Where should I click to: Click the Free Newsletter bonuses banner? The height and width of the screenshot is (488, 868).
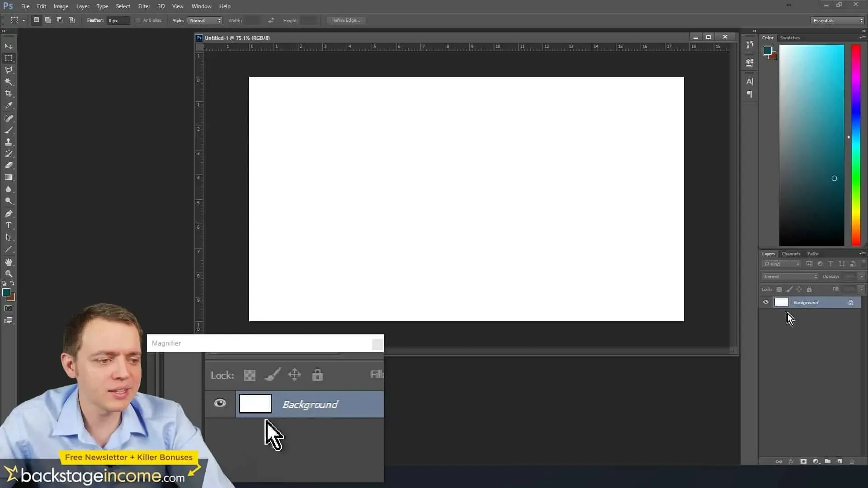pyautogui.click(x=129, y=457)
